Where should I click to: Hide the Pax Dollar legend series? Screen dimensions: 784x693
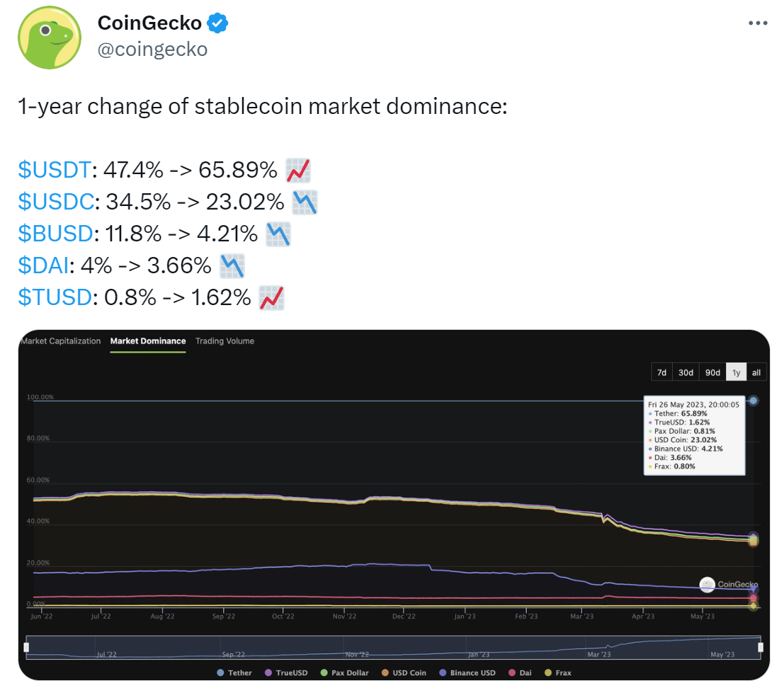[344, 672]
